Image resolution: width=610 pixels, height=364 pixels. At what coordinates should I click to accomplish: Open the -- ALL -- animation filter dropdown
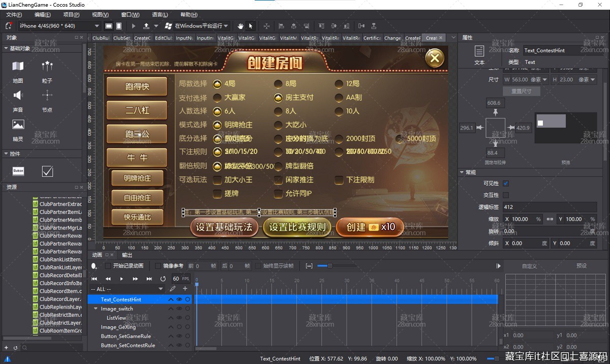click(127, 289)
